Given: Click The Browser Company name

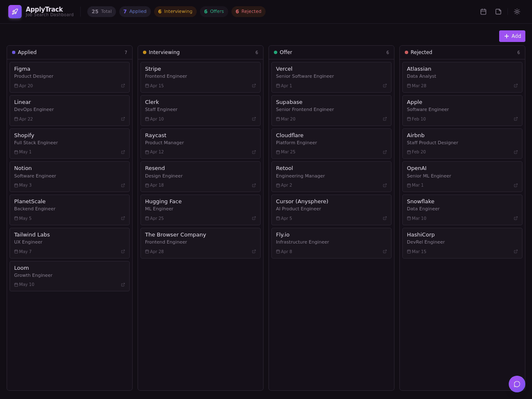Looking at the screenshot, I should click(175, 235).
